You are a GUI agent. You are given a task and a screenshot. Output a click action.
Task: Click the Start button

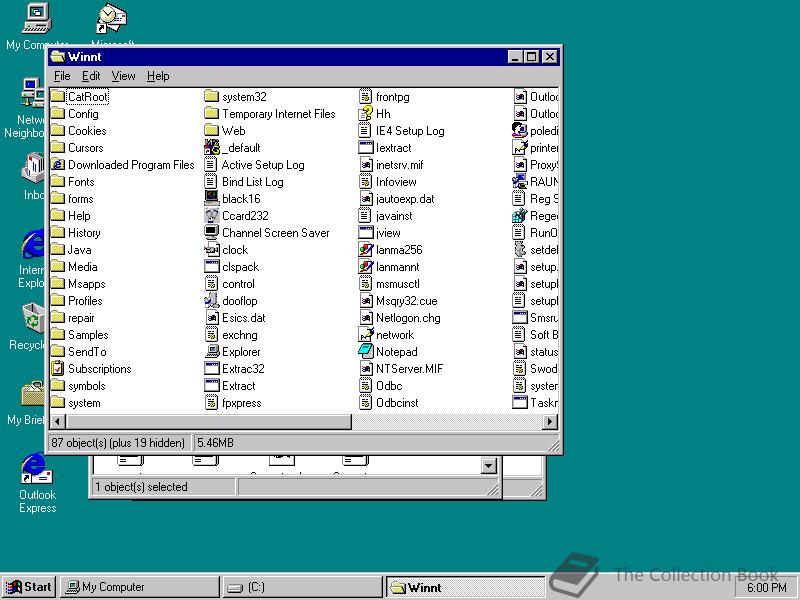(x=30, y=587)
